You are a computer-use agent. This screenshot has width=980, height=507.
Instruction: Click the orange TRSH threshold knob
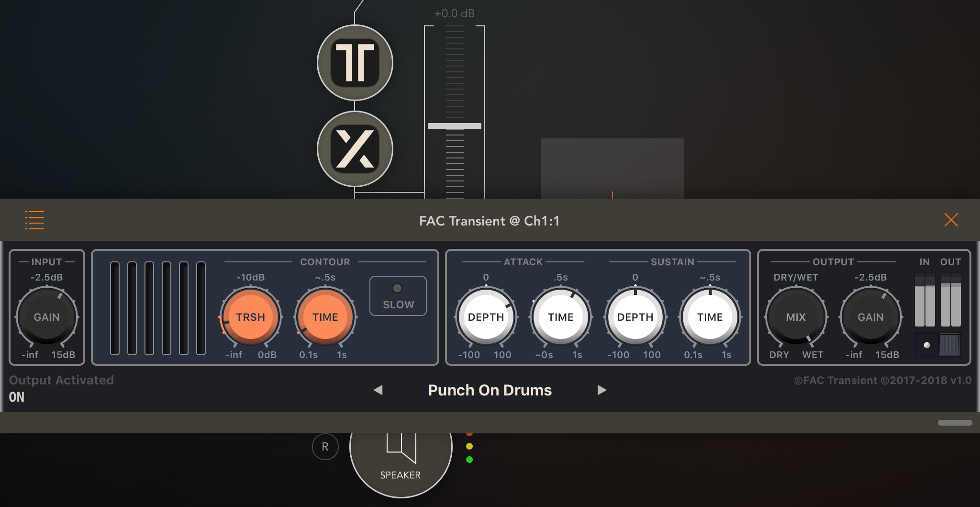click(x=251, y=317)
